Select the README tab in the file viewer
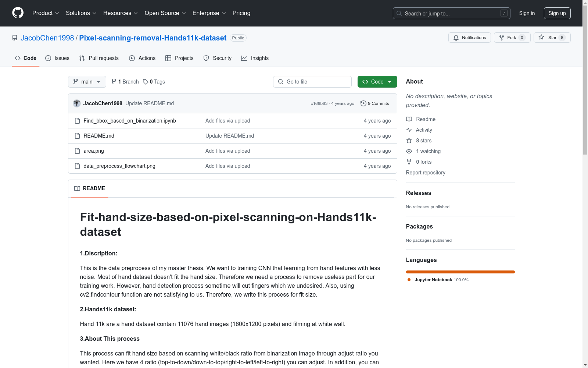The image size is (588, 368). pos(90,188)
